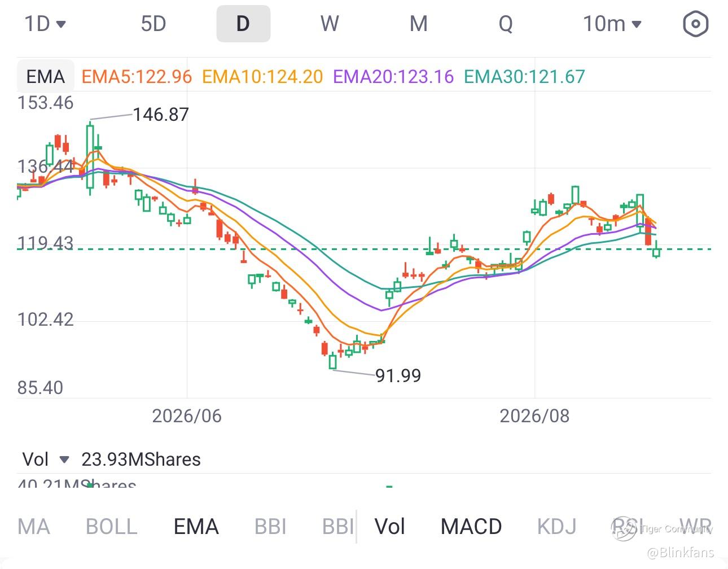Image resolution: width=728 pixels, height=569 pixels.
Task: Click the 23.93MShares volume value
Action: tap(141, 459)
